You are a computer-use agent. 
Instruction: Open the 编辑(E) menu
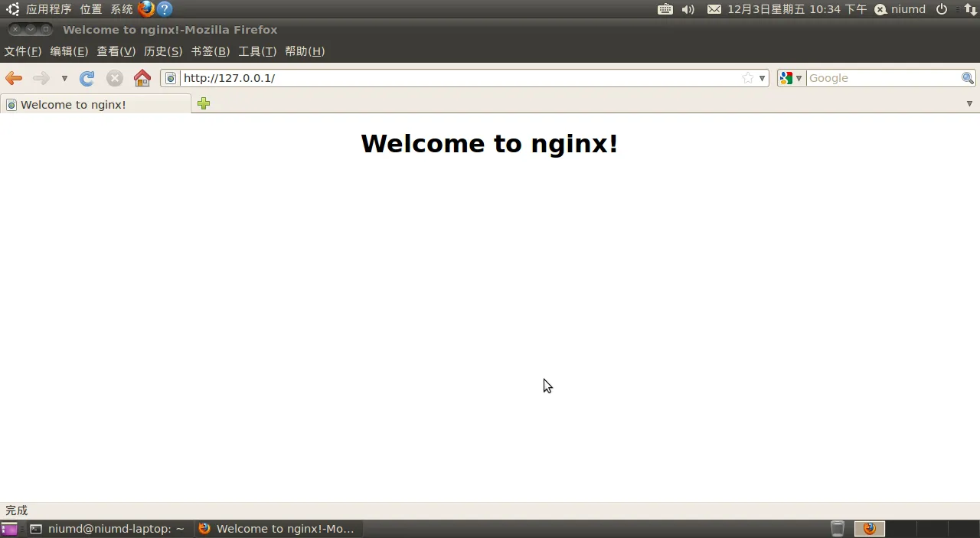(x=69, y=51)
